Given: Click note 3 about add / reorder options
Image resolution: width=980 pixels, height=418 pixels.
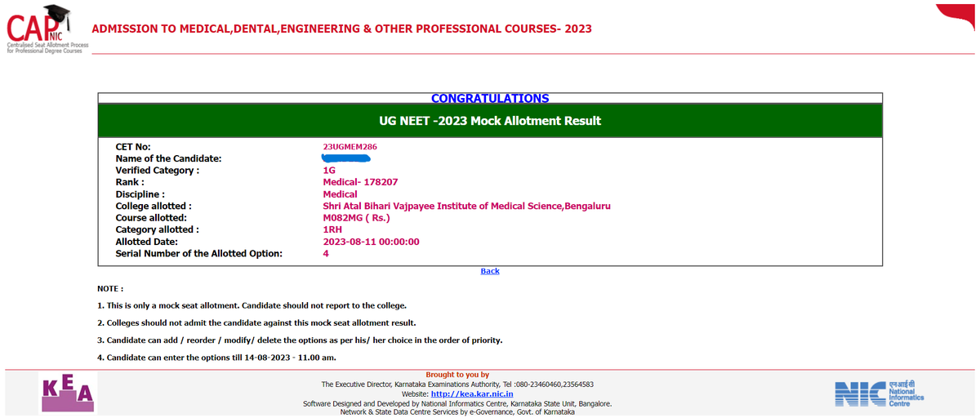Looking at the screenshot, I should point(300,340).
